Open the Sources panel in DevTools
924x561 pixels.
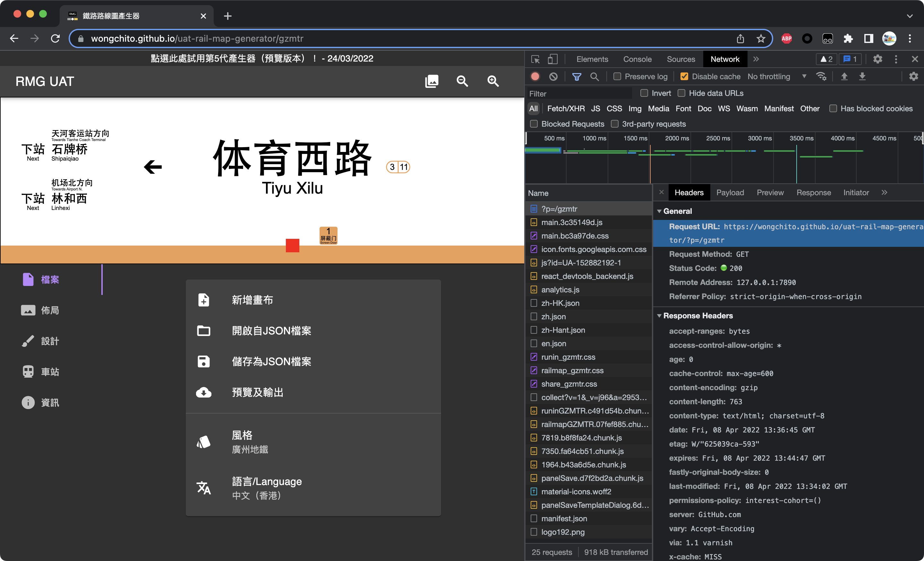[x=680, y=59]
